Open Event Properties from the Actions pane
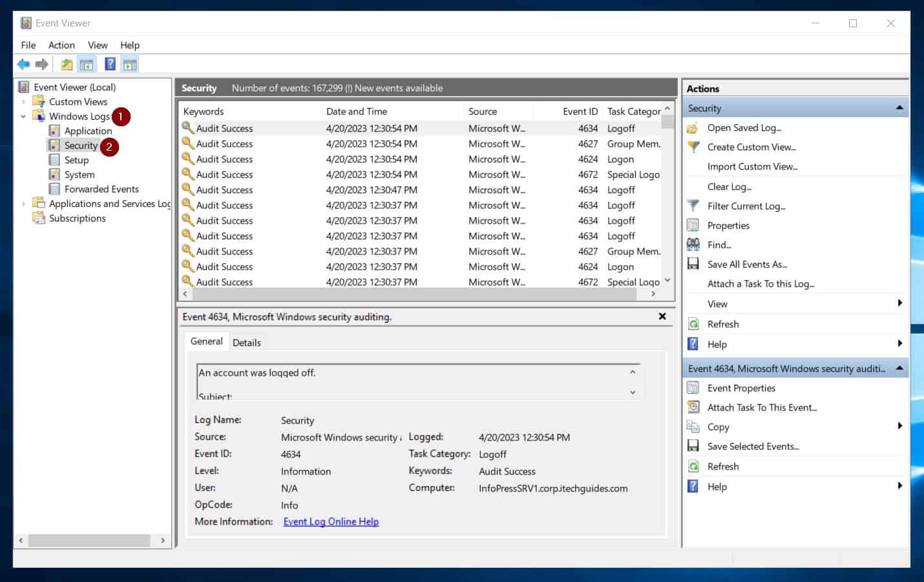This screenshot has height=582, width=924. point(693,387)
